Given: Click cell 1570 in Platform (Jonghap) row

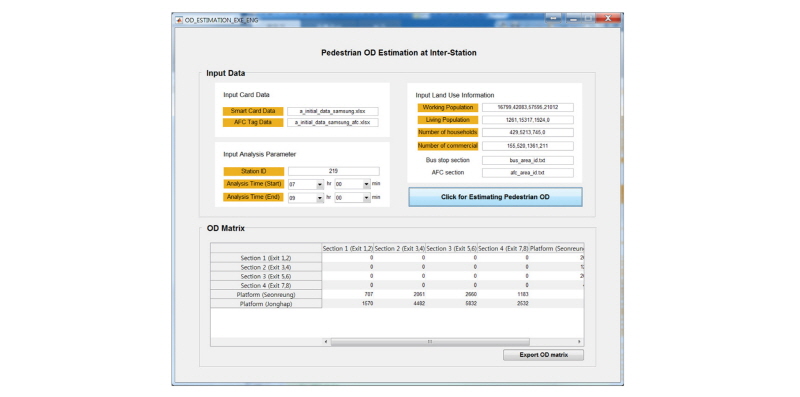Looking at the screenshot, I should coord(347,304).
